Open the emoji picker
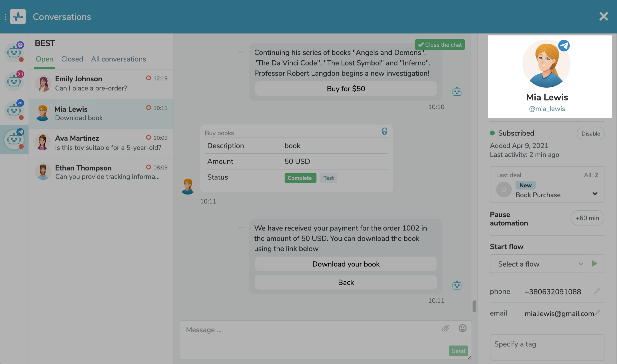 (x=462, y=328)
